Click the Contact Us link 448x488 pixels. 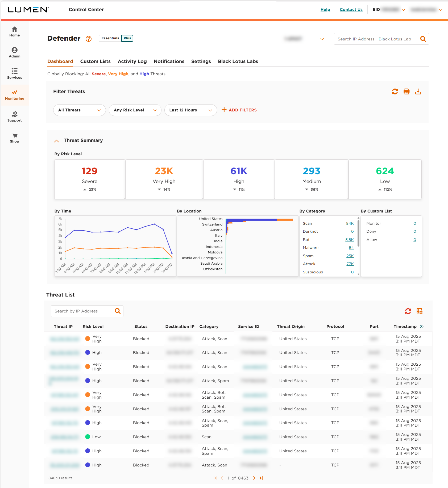pos(351,10)
